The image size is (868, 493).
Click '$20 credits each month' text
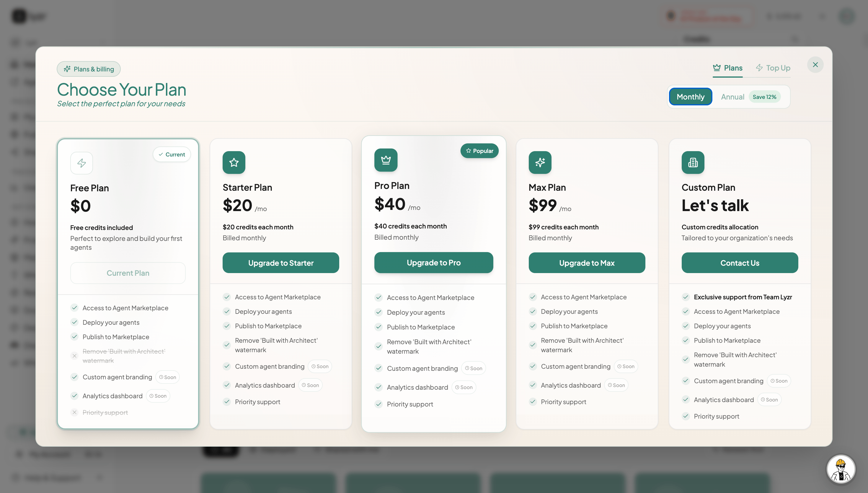[258, 227]
